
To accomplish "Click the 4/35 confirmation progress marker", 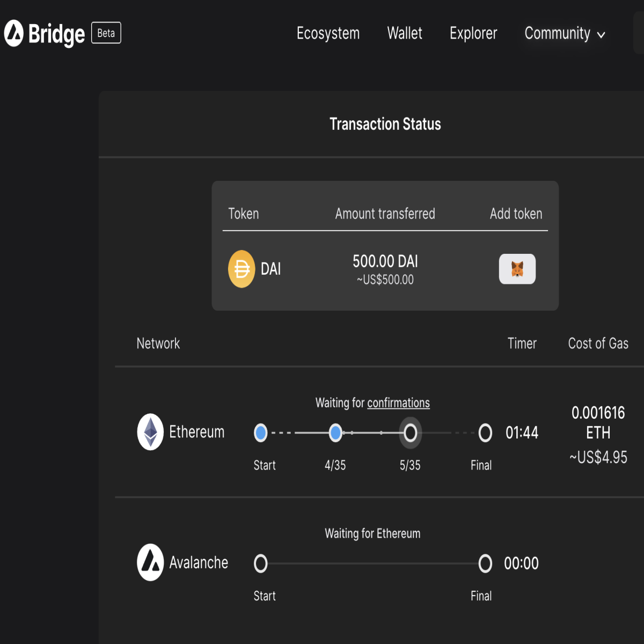I will pyautogui.click(x=335, y=433).
